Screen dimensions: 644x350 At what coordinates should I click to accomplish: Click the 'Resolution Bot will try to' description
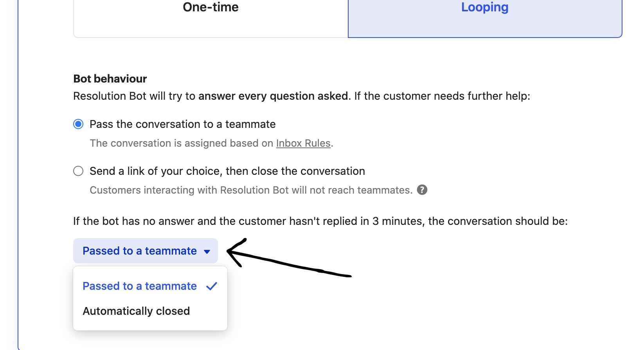134,96
